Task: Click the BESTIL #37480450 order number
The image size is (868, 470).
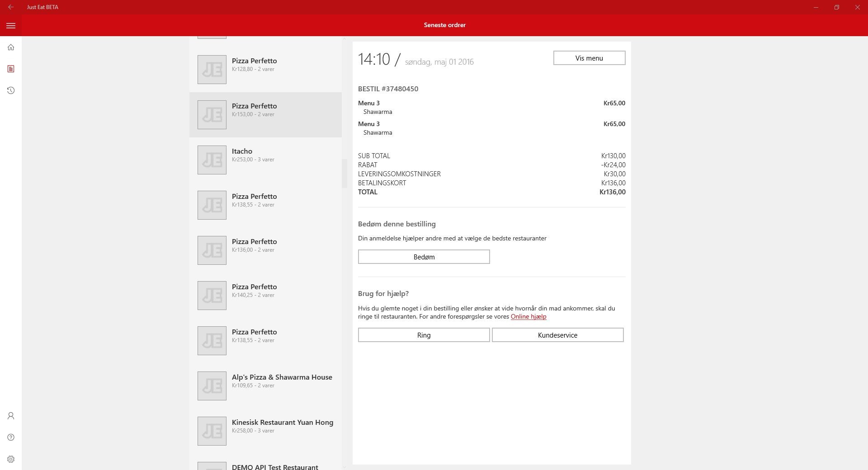Action: (388, 89)
